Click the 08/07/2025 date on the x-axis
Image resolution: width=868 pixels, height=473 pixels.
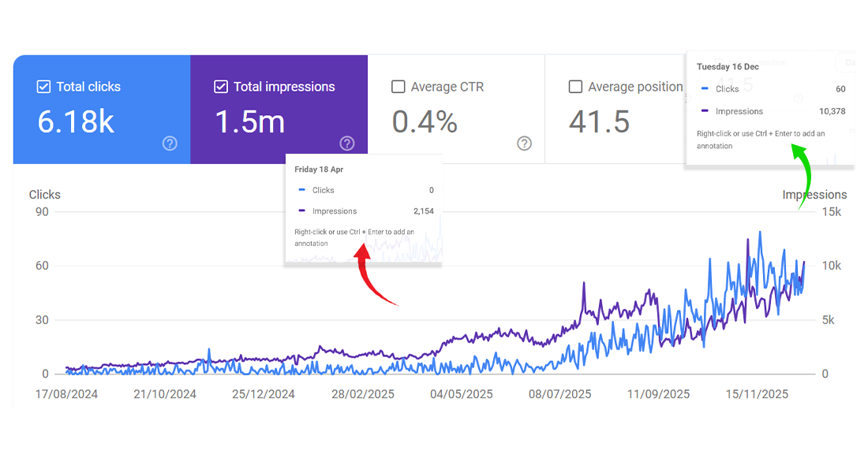pyautogui.click(x=559, y=394)
